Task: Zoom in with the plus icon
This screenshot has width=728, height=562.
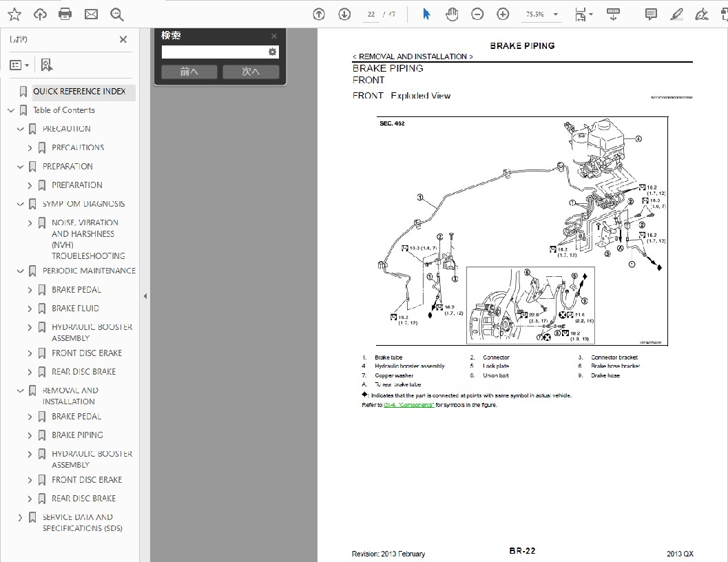Action: point(503,14)
